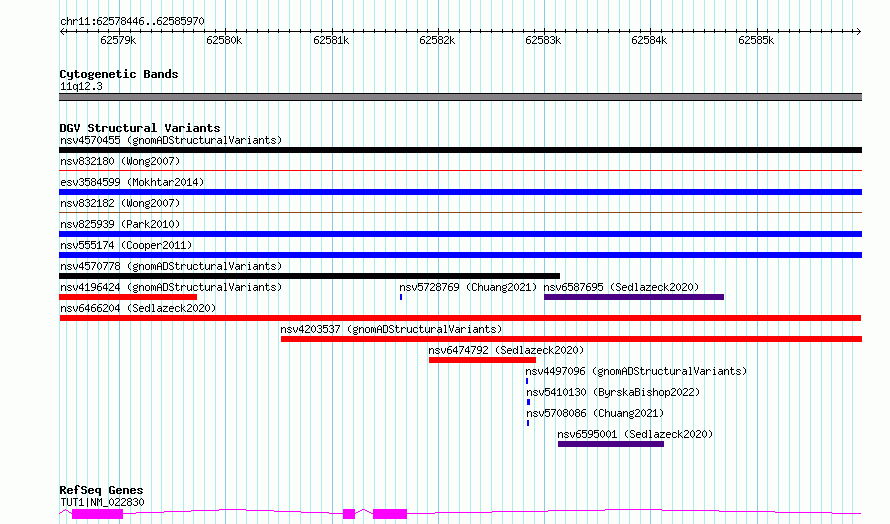Select the tiny blue nsv5410130 marker
Screen dimensions: 890x524
point(528,402)
